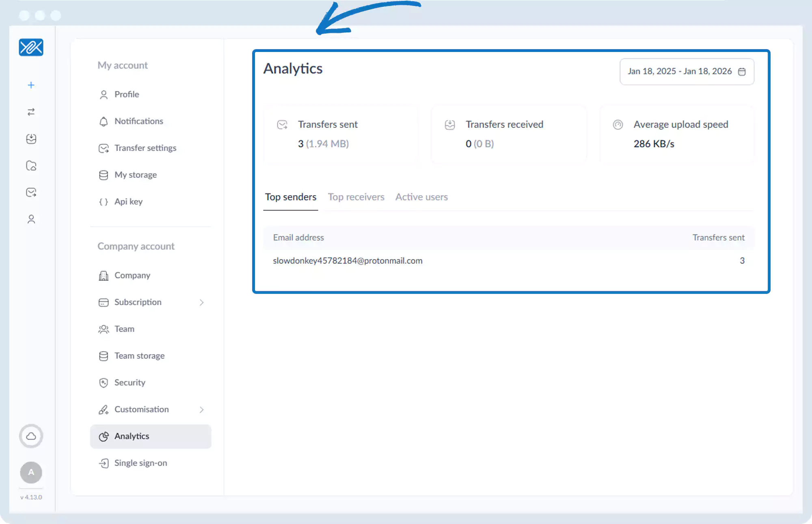Click the slowdonkey45782184 sender row

tap(348, 261)
